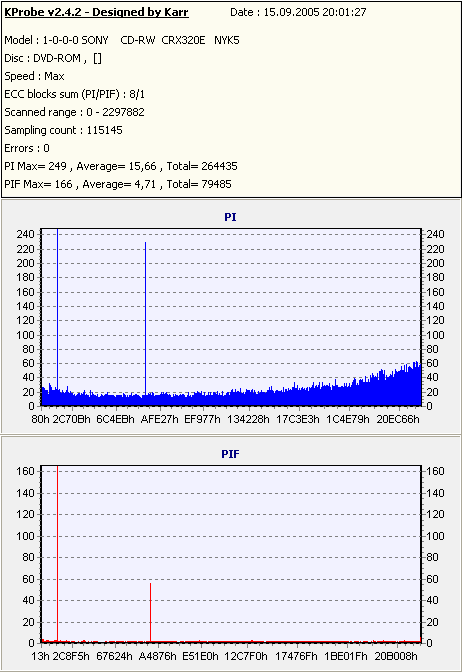462x672 pixels.
Task: Click the 20B008h label on PIF axis
Action: pyautogui.click(x=396, y=657)
